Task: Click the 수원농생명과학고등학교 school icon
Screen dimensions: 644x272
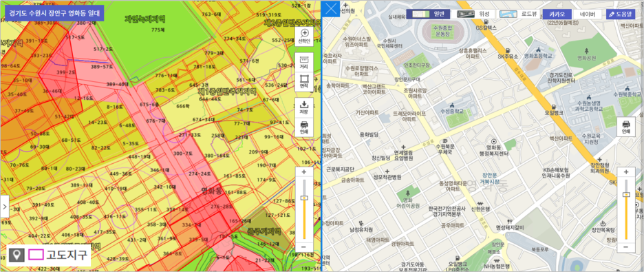Action: [590, 97]
